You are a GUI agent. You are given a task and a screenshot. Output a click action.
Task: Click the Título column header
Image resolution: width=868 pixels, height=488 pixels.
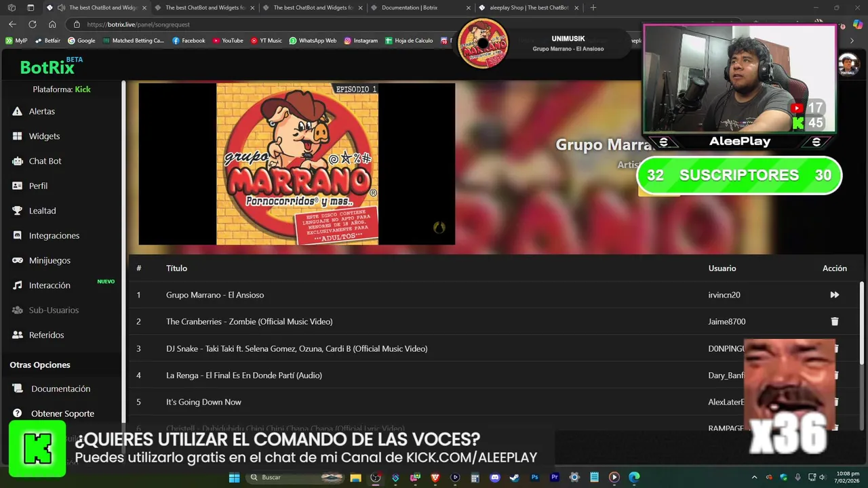[176, 268]
